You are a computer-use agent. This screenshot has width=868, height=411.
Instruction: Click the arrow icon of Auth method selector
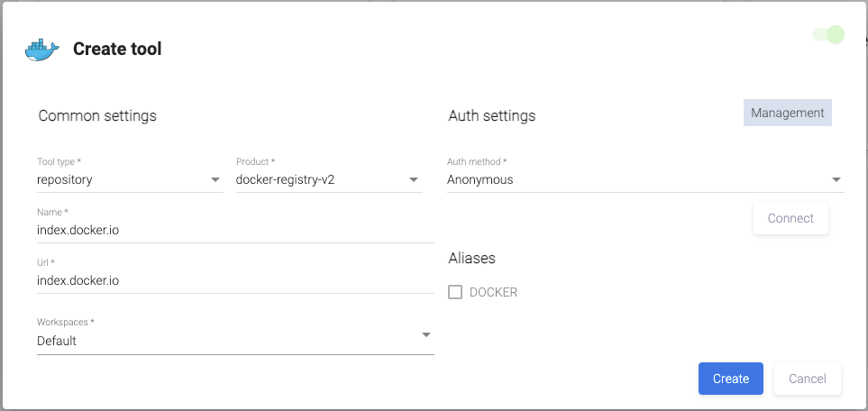pos(836,179)
